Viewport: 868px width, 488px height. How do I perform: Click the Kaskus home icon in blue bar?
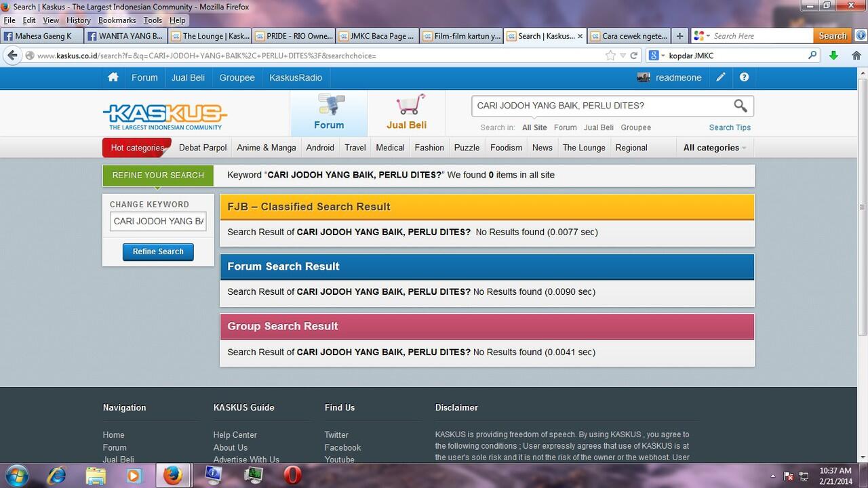113,77
